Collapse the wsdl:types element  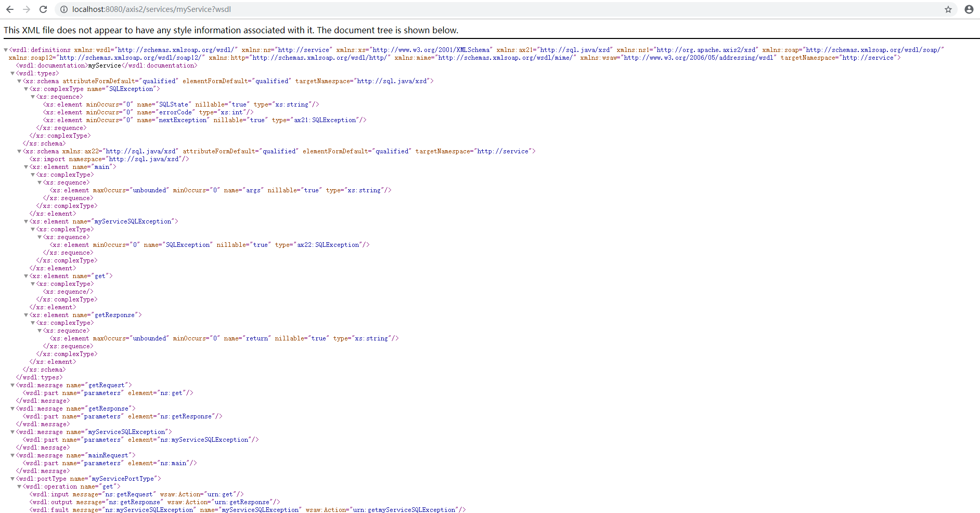tap(12, 73)
